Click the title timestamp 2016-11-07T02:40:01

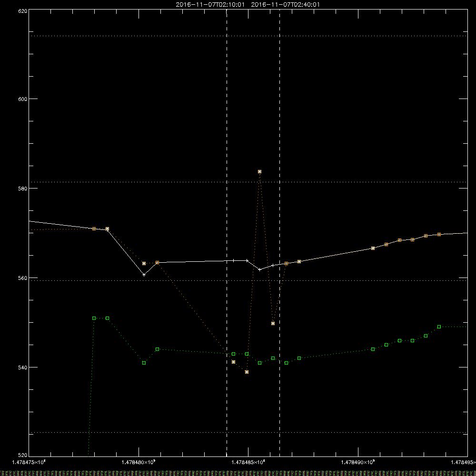[x=285, y=5]
